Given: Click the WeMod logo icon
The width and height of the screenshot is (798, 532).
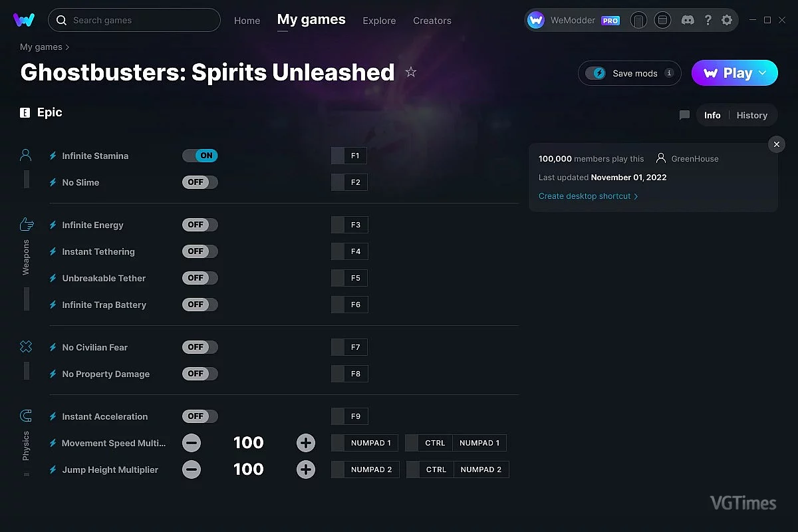Looking at the screenshot, I should pyautogui.click(x=24, y=20).
